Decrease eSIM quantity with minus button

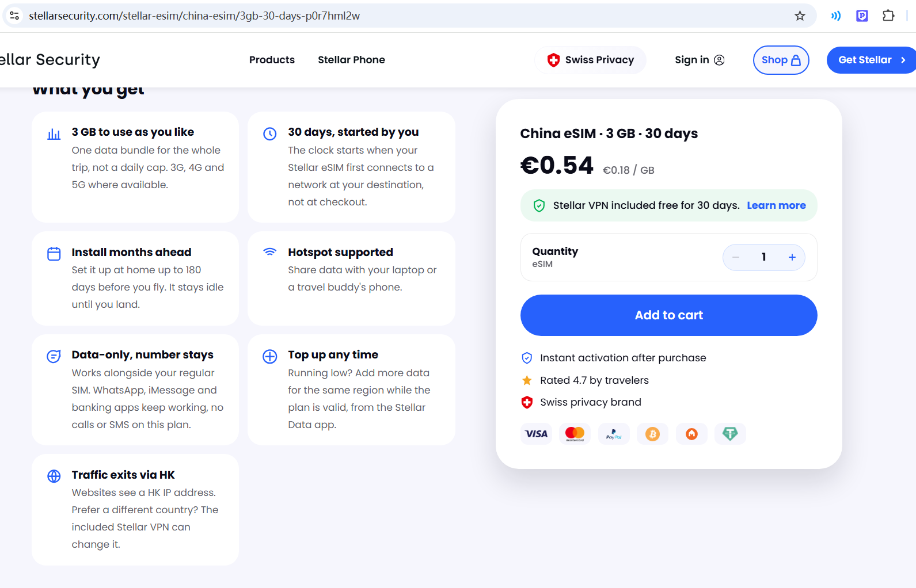[x=736, y=257]
